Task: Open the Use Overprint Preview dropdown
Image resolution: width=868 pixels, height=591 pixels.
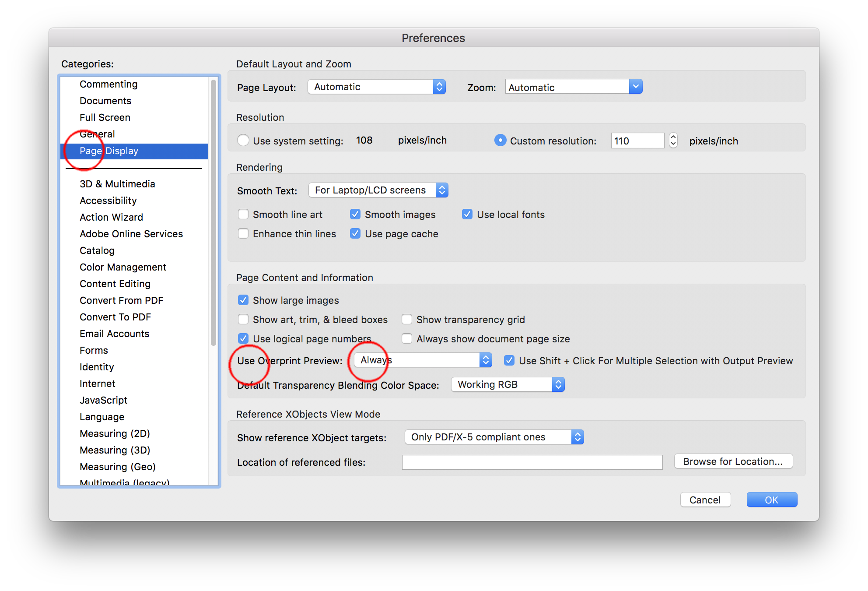Action: (422, 360)
